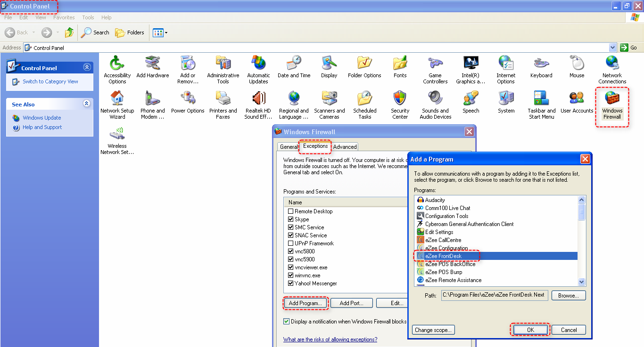Screen dimensions: 644x347
Task: Open Help menu
Action: (107, 17)
